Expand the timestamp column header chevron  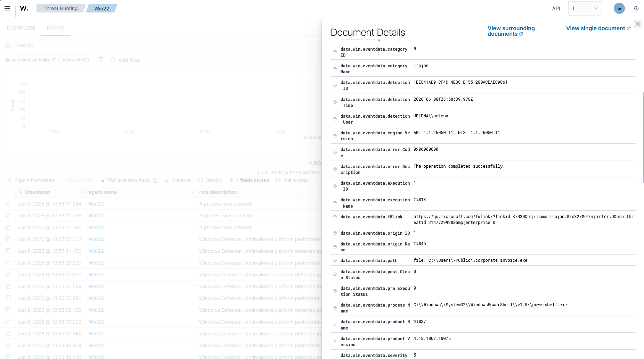(x=82, y=192)
